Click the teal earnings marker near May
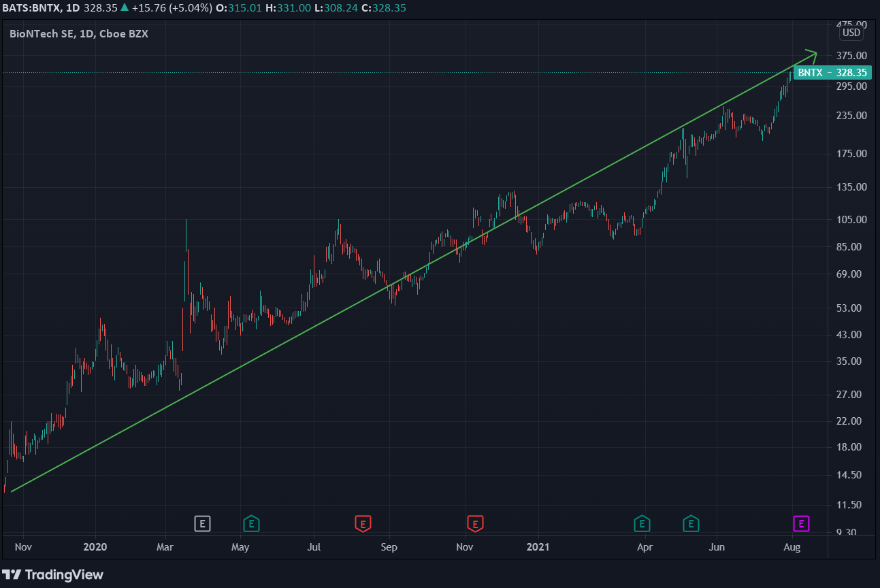 (x=252, y=523)
